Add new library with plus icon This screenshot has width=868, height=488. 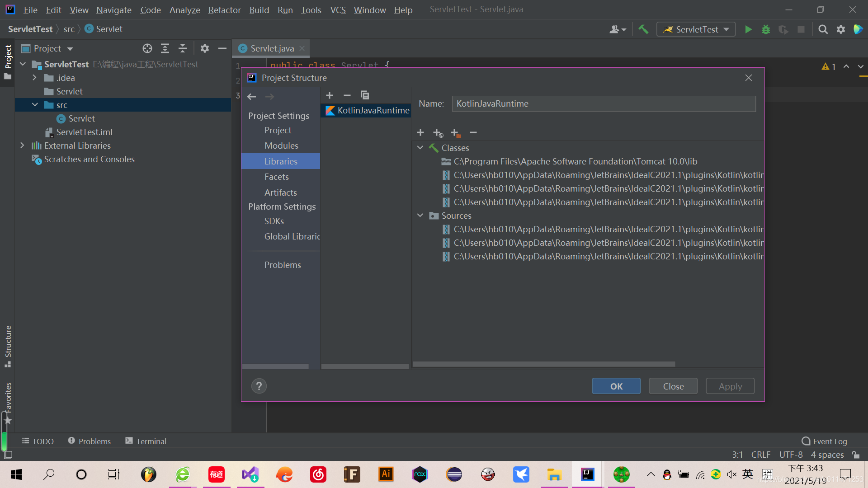(x=330, y=95)
